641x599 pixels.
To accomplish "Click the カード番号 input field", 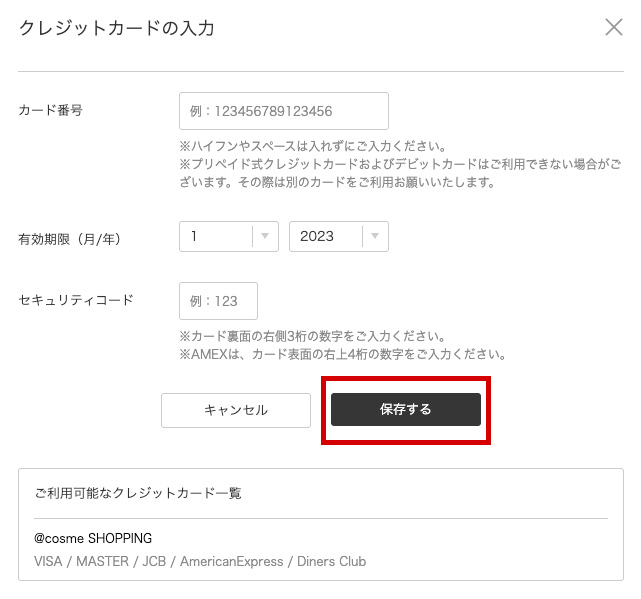I will tap(283, 111).
